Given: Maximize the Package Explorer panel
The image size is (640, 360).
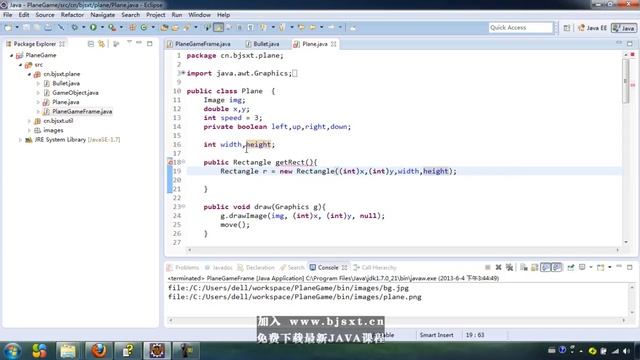Looking at the screenshot, I should 150,43.
